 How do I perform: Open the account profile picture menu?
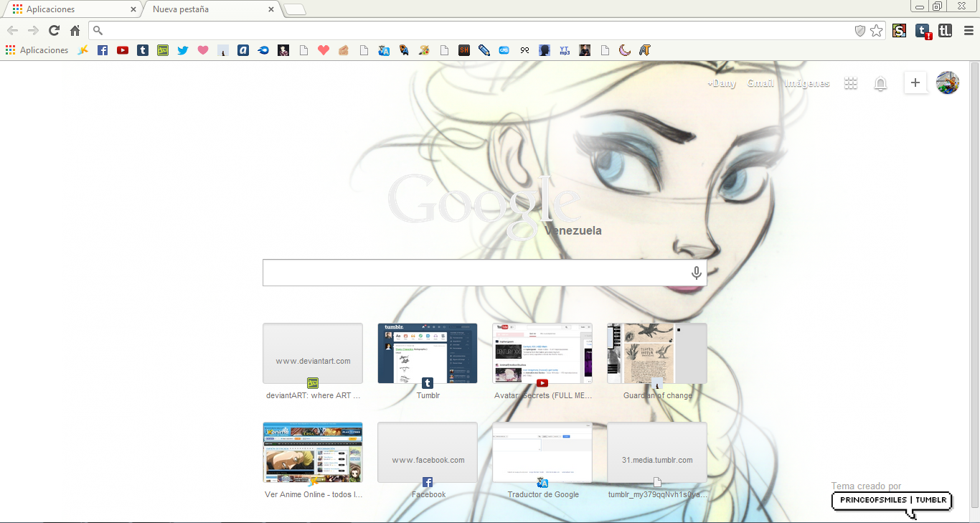[x=948, y=83]
